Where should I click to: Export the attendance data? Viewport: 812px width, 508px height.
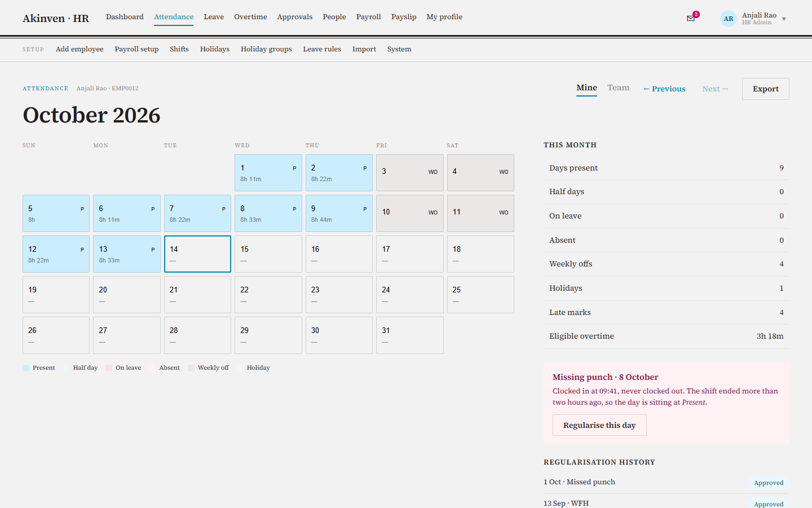click(765, 89)
